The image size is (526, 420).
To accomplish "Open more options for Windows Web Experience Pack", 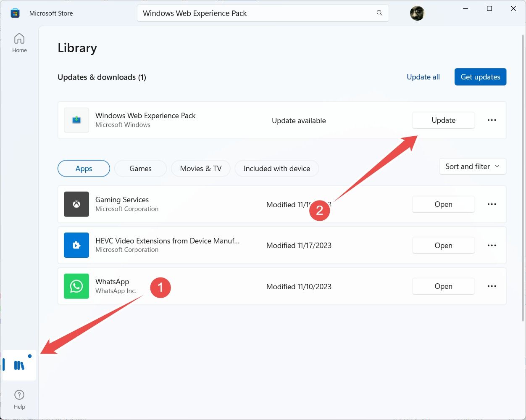I will point(492,120).
